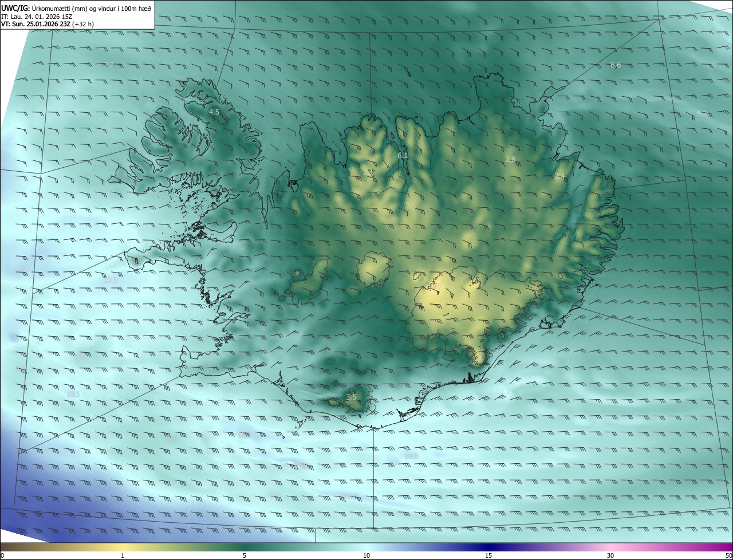The width and height of the screenshot is (733, 560).
Task: Click the 5 tick on the color scale
Action: click(x=245, y=556)
